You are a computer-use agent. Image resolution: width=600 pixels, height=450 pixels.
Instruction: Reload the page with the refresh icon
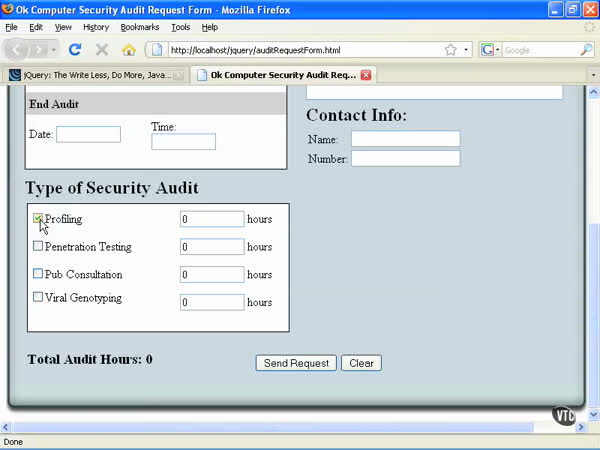75,49
